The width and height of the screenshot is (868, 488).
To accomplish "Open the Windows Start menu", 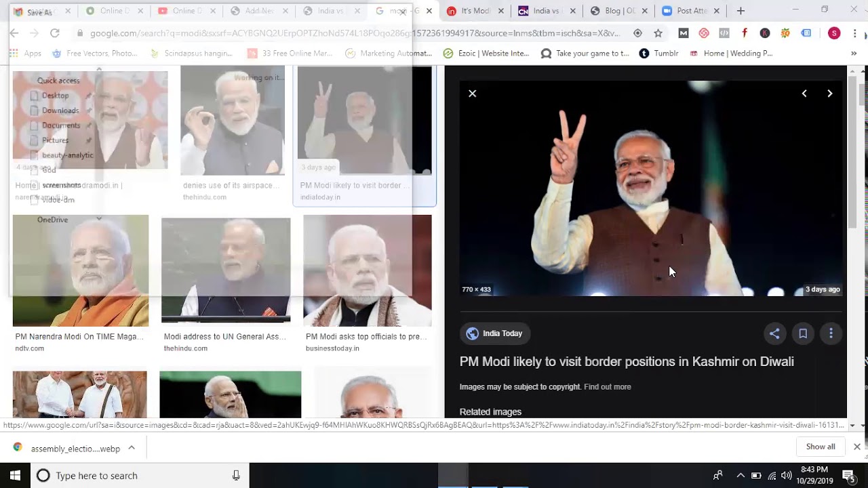I will click(15, 476).
